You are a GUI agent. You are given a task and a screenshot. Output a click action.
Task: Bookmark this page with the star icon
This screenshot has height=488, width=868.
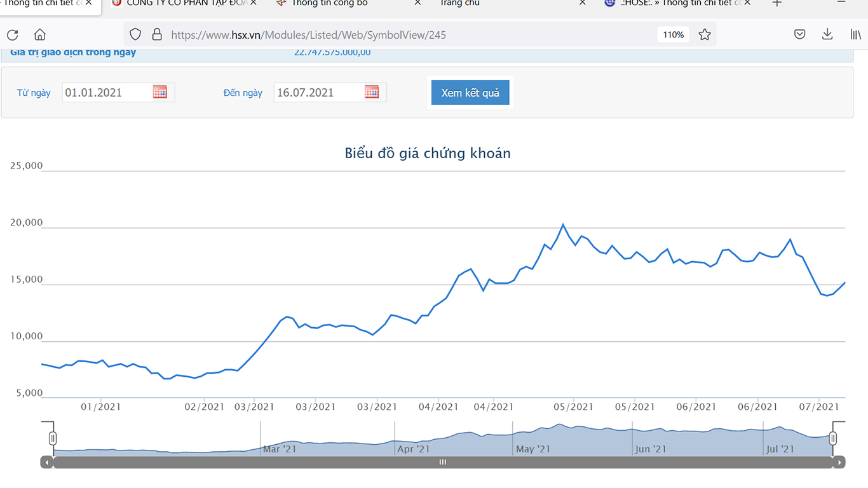(x=705, y=34)
